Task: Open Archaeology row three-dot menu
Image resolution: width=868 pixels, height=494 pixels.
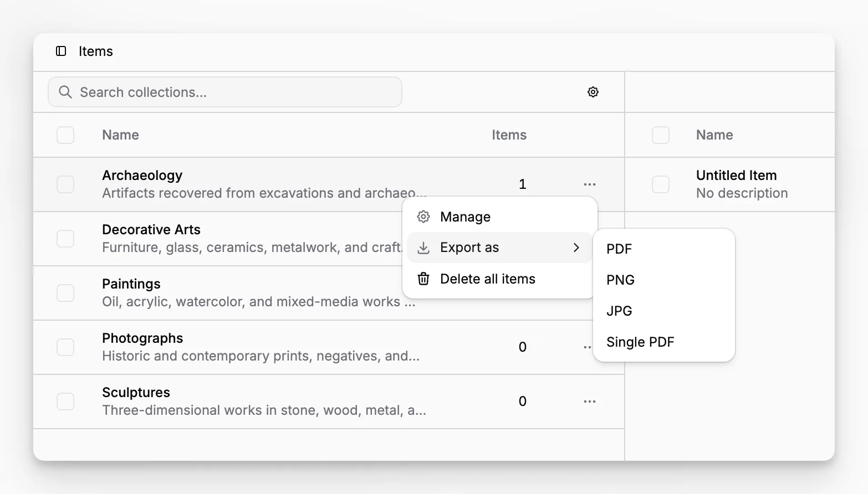Action: 590,184
